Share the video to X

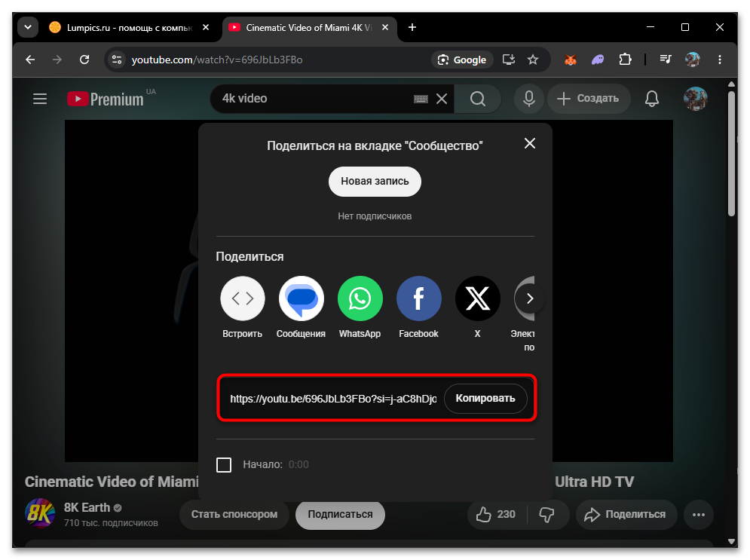coord(478,298)
